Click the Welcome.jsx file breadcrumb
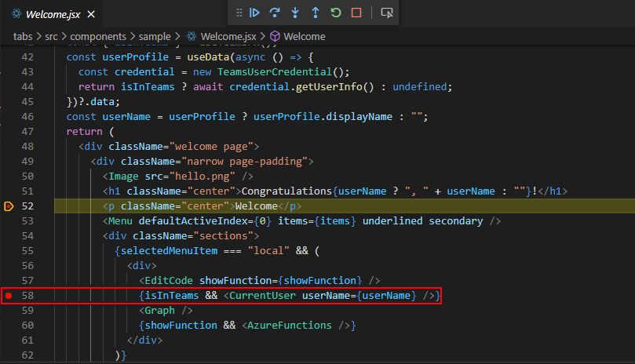This screenshot has height=364, width=635. coord(224,36)
